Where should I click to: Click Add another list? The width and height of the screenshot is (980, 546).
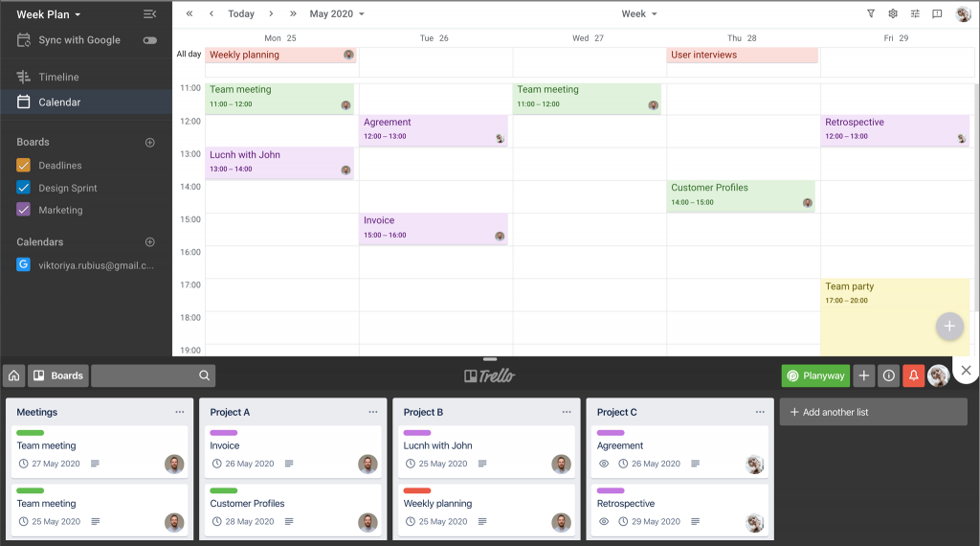(873, 412)
